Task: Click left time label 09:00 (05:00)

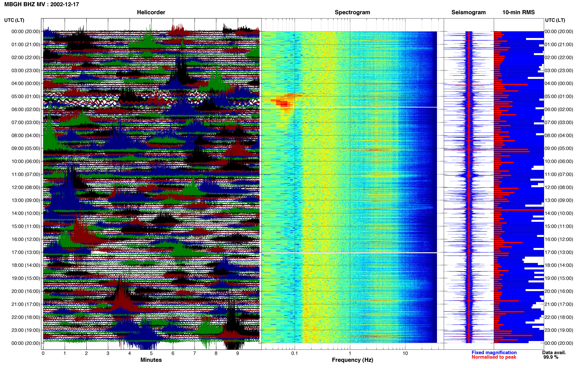Action: click(26, 148)
